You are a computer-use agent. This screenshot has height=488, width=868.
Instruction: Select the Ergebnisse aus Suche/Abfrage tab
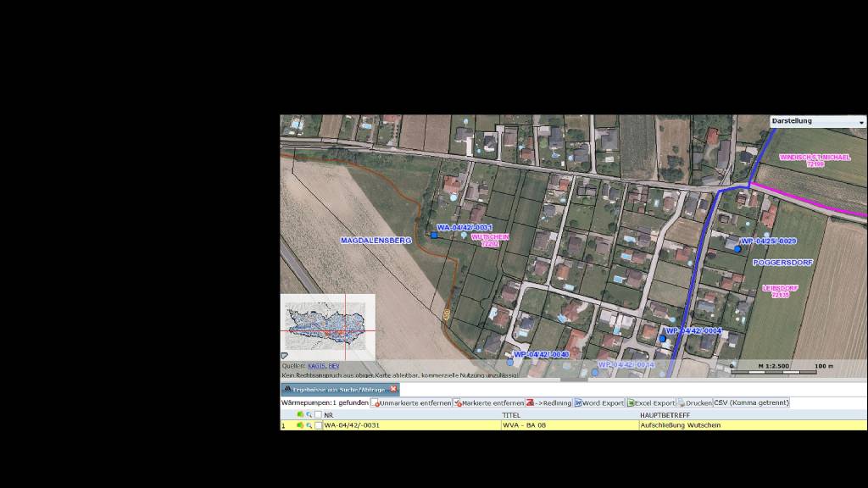339,390
